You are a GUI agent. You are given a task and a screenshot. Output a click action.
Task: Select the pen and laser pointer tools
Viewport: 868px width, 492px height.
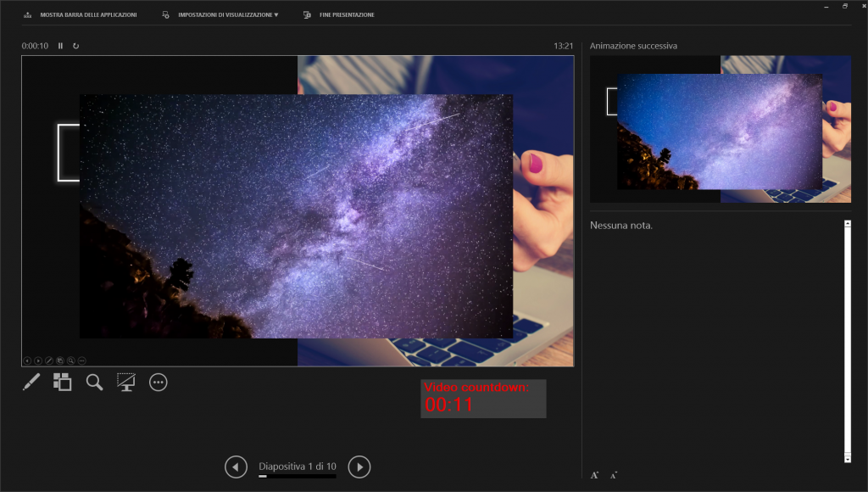(x=31, y=383)
